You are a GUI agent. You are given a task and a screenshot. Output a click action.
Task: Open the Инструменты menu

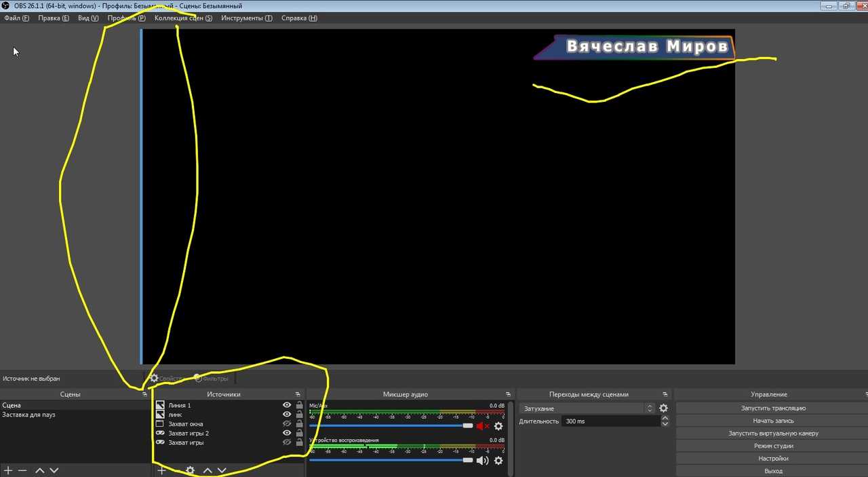tap(246, 18)
